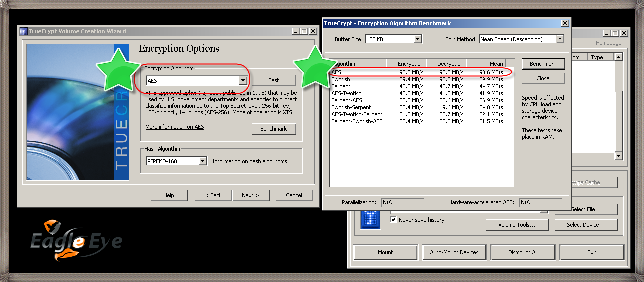Select the Twofish-Serpent benchmark row

click(421, 107)
